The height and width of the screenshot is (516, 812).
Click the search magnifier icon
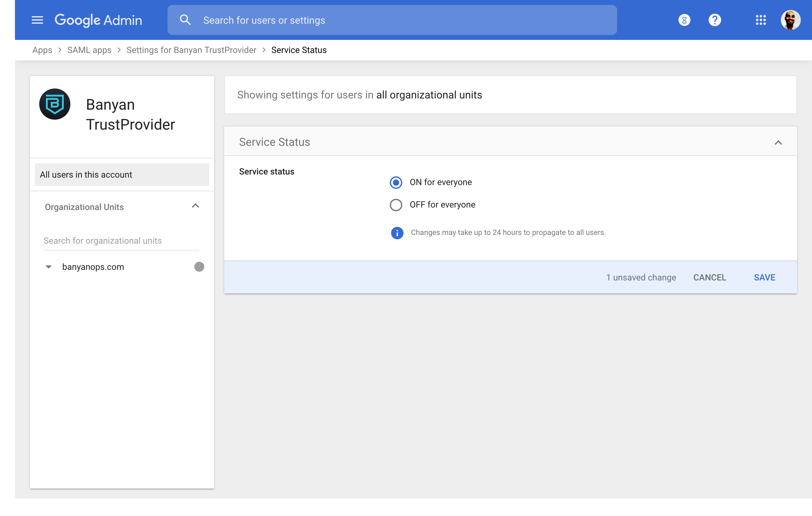(185, 20)
